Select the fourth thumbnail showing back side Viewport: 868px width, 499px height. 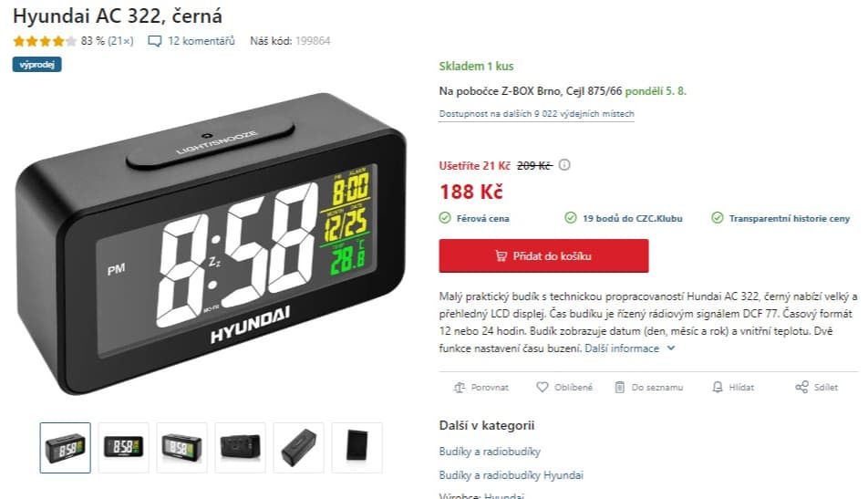pyautogui.click(x=241, y=448)
